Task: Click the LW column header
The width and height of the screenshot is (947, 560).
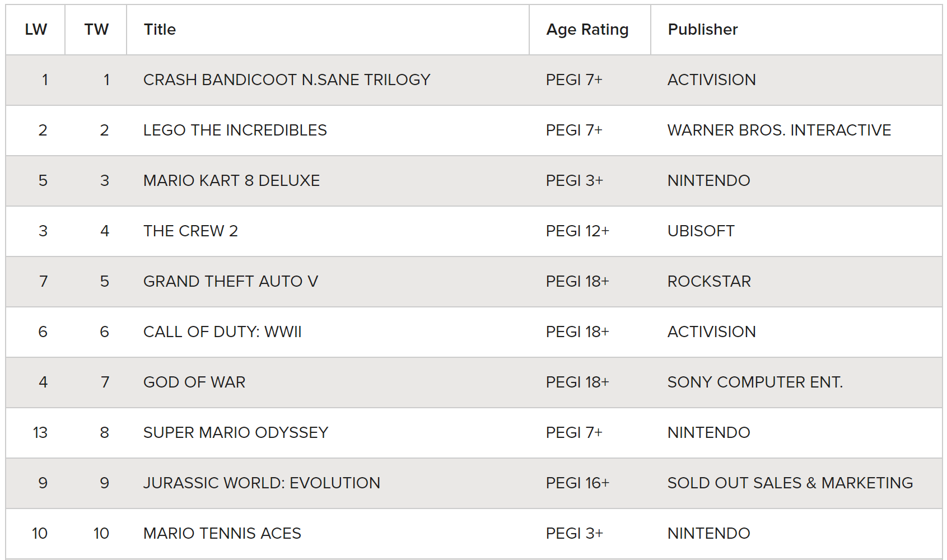Action: (36, 30)
